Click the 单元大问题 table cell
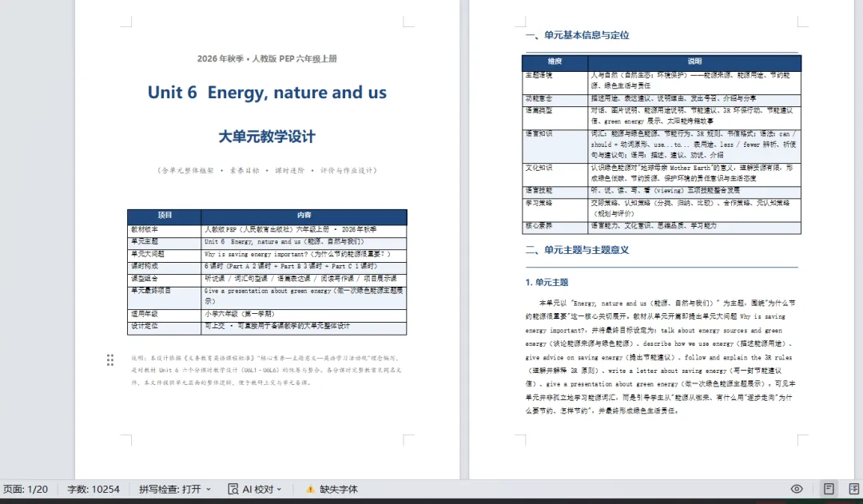The width and height of the screenshot is (863, 504). click(165, 255)
